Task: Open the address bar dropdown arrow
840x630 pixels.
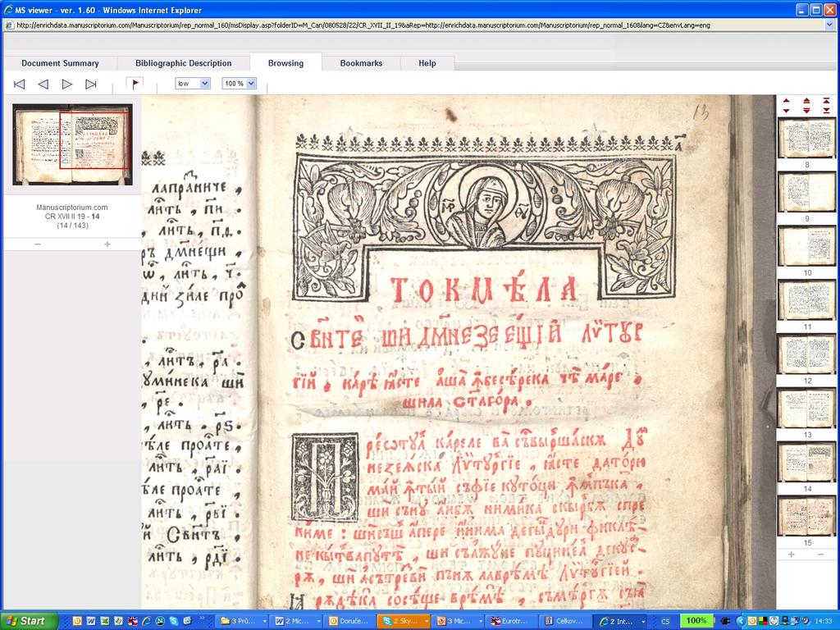Action: pyautogui.click(x=830, y=25)
